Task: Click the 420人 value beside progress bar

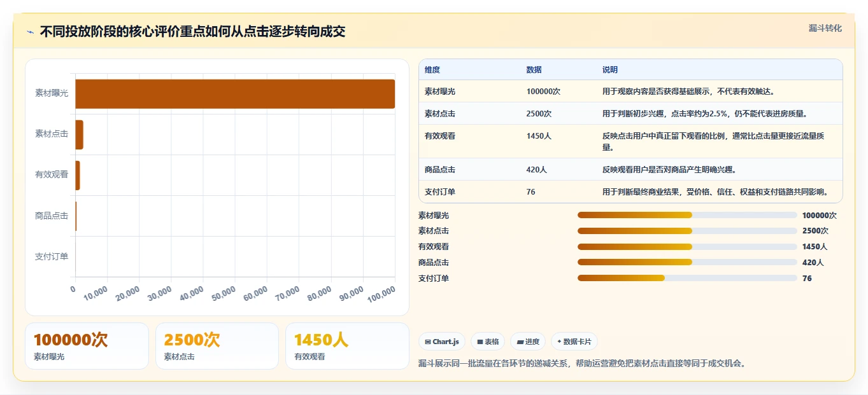Action: click(x=813, y=263)
